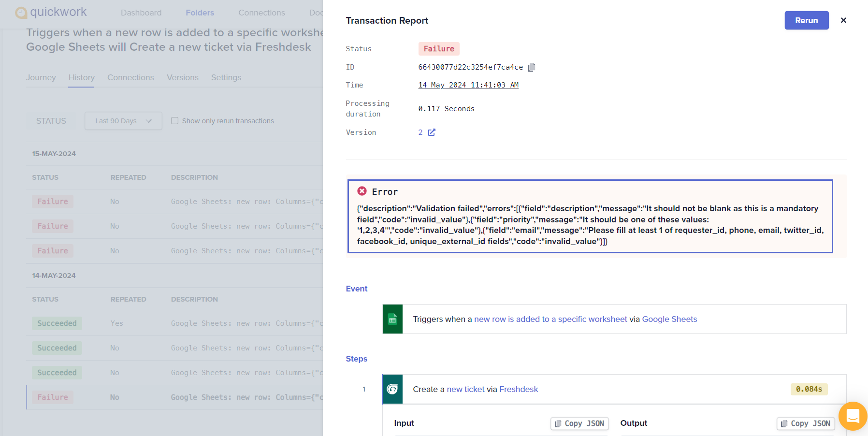Open top Connections menu

point(261,13)
